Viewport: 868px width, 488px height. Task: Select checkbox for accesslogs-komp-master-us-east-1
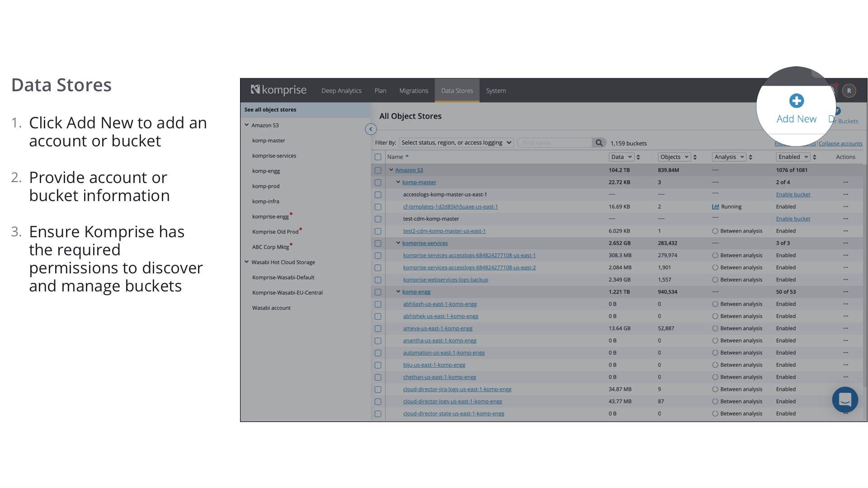click(378, 195)
